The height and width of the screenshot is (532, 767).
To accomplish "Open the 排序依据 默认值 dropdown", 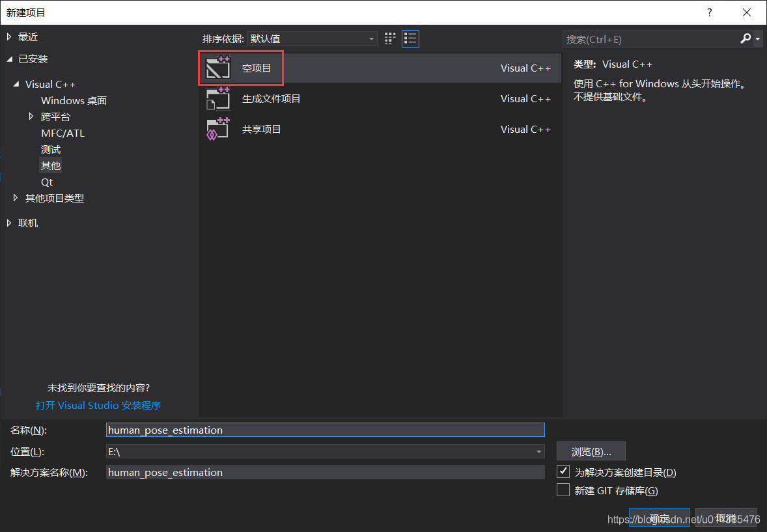I will pos(313,38).
